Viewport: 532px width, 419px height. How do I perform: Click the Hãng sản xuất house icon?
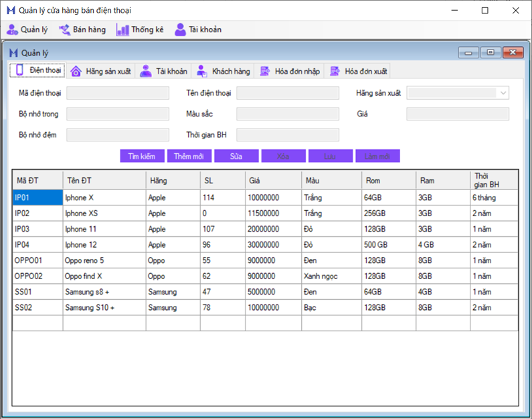coord(76,71)
